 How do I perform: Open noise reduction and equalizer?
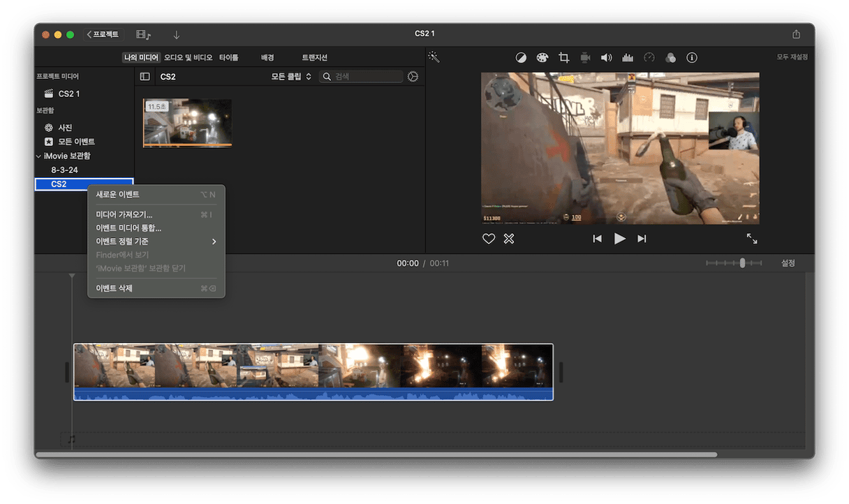628,57
